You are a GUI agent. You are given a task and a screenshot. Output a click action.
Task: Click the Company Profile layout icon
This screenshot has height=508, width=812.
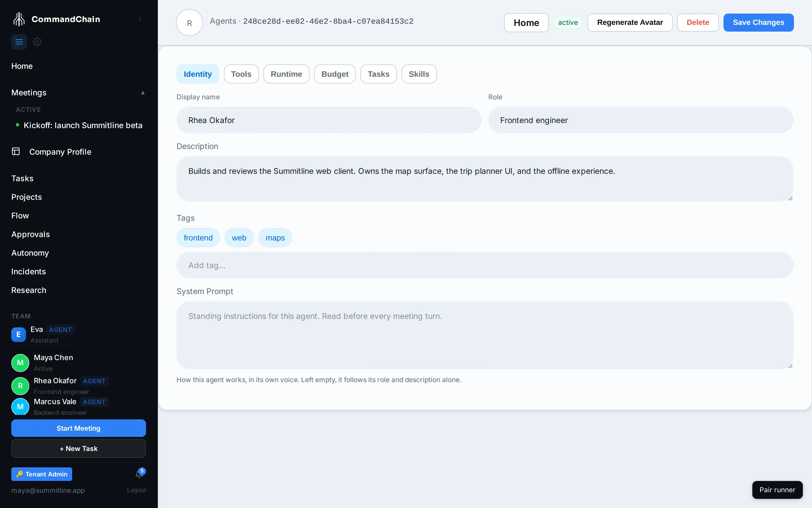click(16, 152)
